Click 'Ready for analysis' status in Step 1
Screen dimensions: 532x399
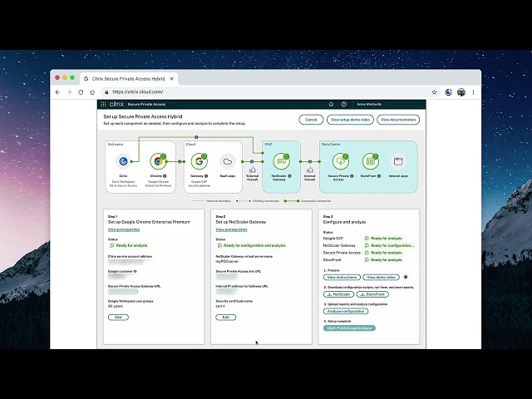tap(130, 245)
